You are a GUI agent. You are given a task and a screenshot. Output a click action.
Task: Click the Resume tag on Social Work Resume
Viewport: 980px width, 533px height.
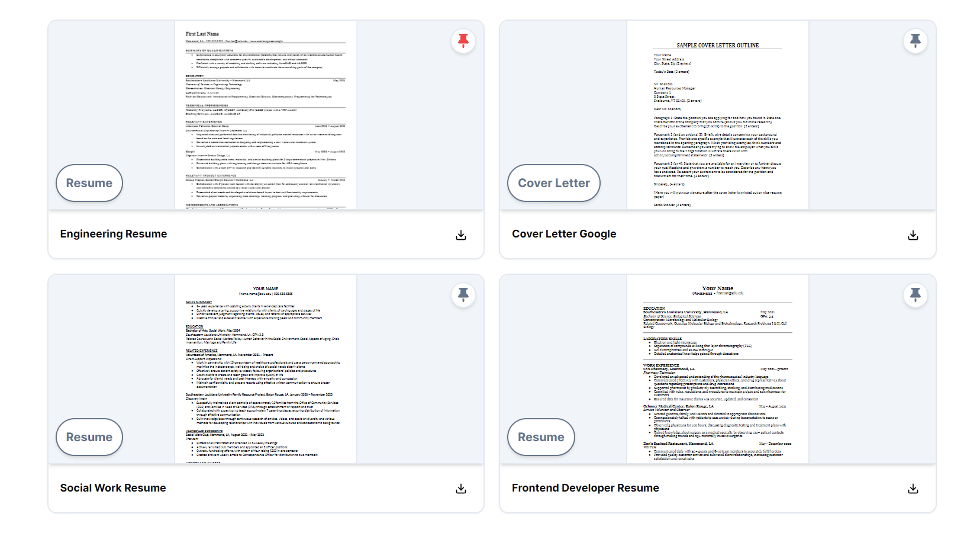(89, 437)
